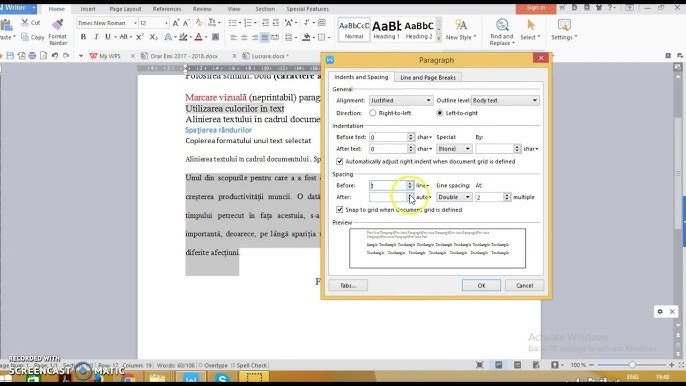This screenshot has width=686, height=386.
Task: Click the Print icon in quick access bar
Action: tap(32, 56)
